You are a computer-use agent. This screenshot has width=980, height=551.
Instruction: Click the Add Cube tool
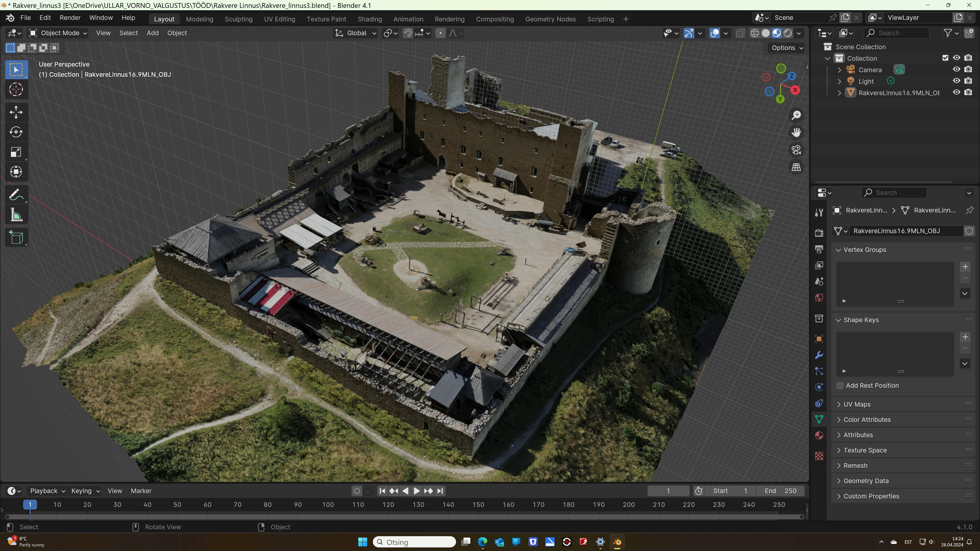16,238
